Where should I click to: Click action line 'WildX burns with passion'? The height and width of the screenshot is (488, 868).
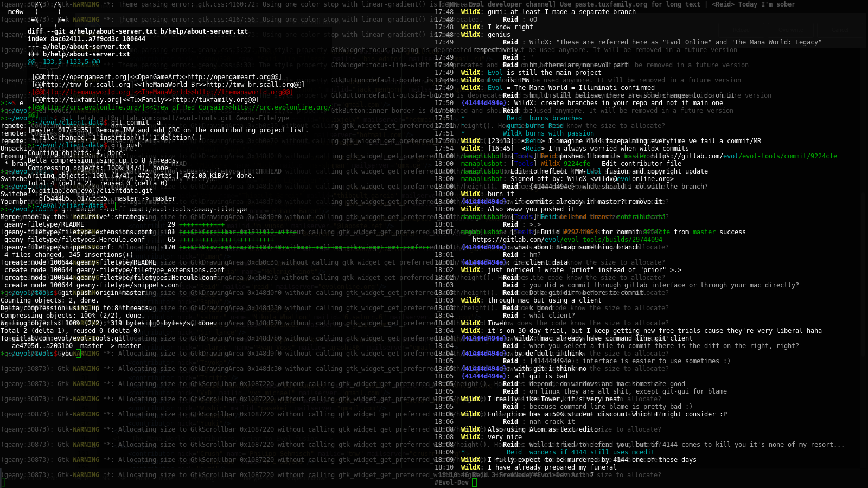548,133
